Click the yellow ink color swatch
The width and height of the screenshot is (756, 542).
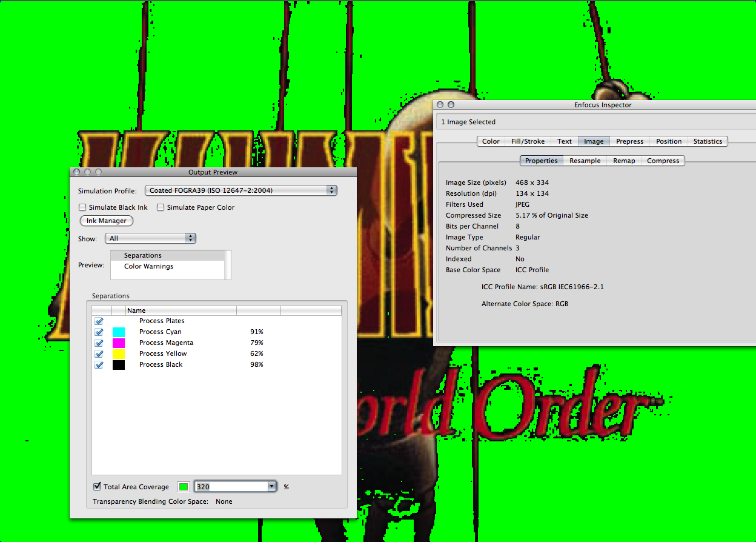119,353
